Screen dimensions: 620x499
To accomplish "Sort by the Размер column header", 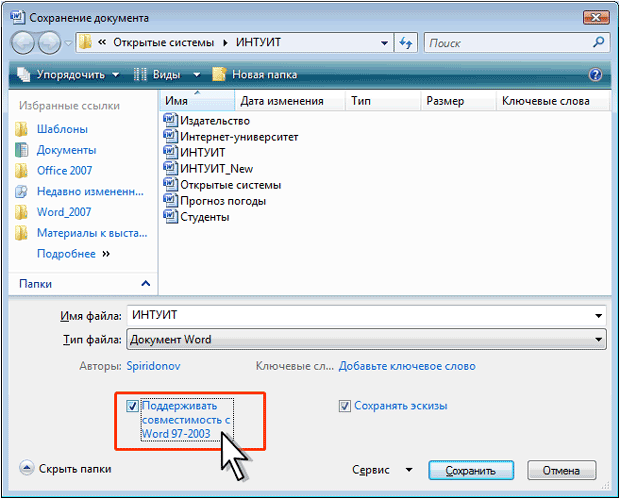I will [x=458, y=101].
